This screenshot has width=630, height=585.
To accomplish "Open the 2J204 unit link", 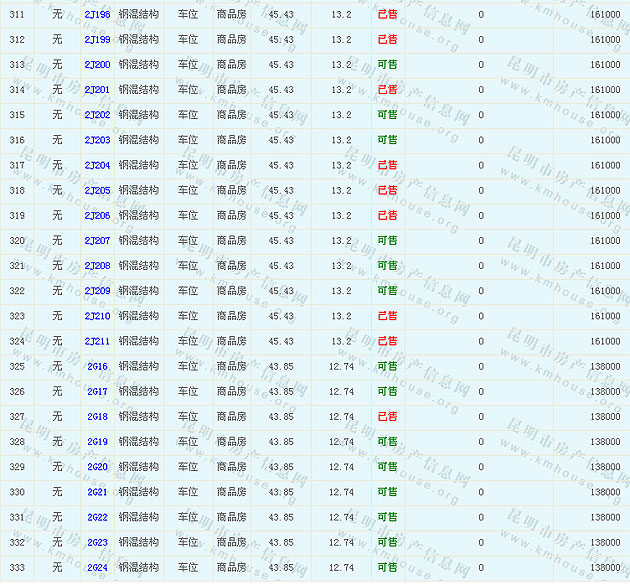I will point(97,165).
